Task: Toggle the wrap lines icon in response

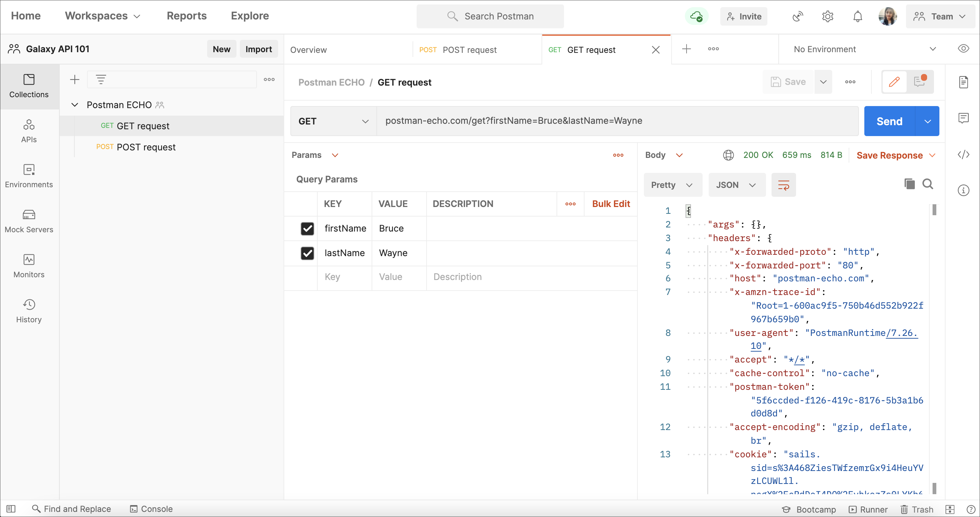Action: [x=783, y=185]
